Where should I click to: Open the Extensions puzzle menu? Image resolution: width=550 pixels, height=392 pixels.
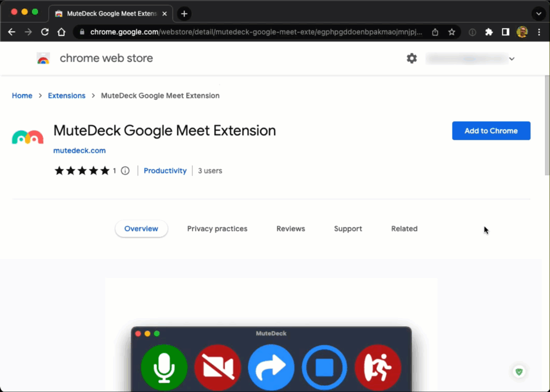[x=489, y=32]
